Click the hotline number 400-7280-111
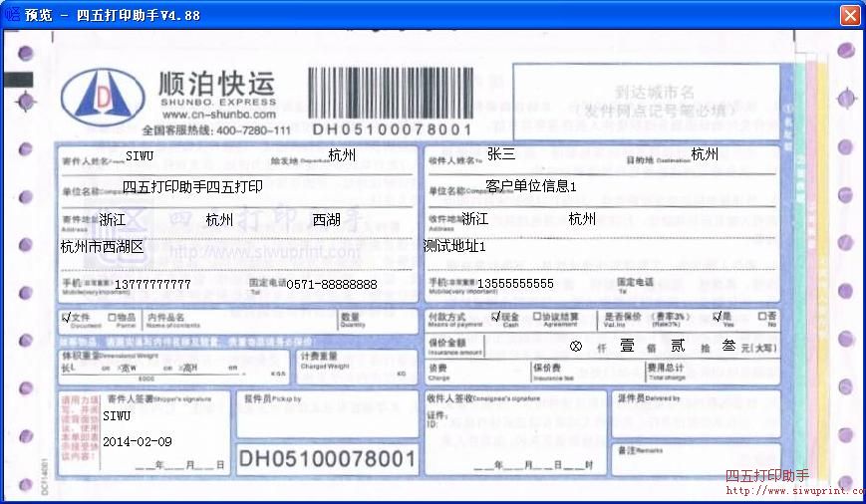 pos(253,130)
